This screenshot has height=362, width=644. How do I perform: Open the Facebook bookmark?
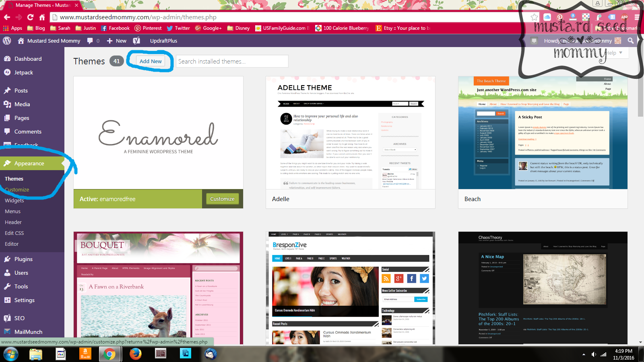pos(115,28)
